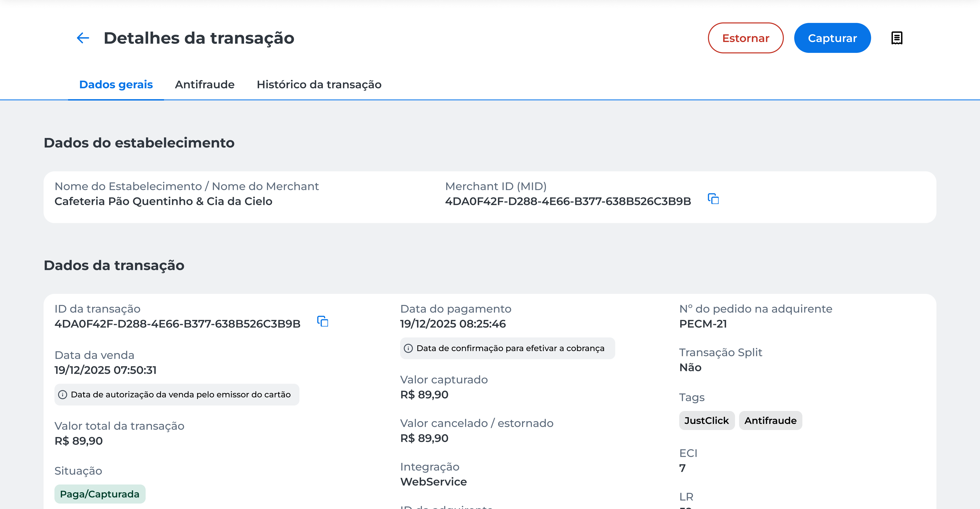This screenshot has width=980, height=509.
Task: Go back using the left arrow icon
Action: (83, 38)
